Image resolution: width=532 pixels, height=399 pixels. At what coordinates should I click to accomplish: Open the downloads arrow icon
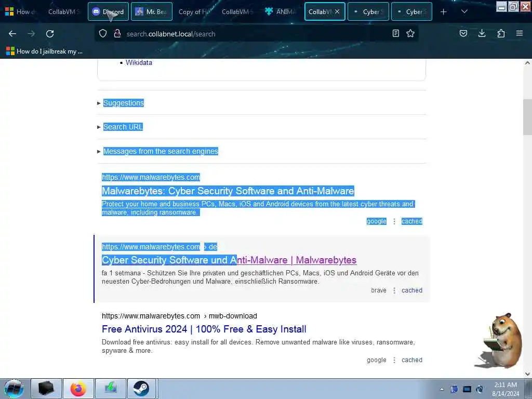click(x=482, y=33)
